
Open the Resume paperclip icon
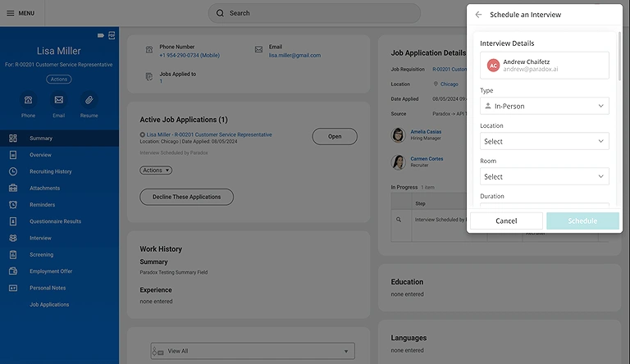pos(89,100)
